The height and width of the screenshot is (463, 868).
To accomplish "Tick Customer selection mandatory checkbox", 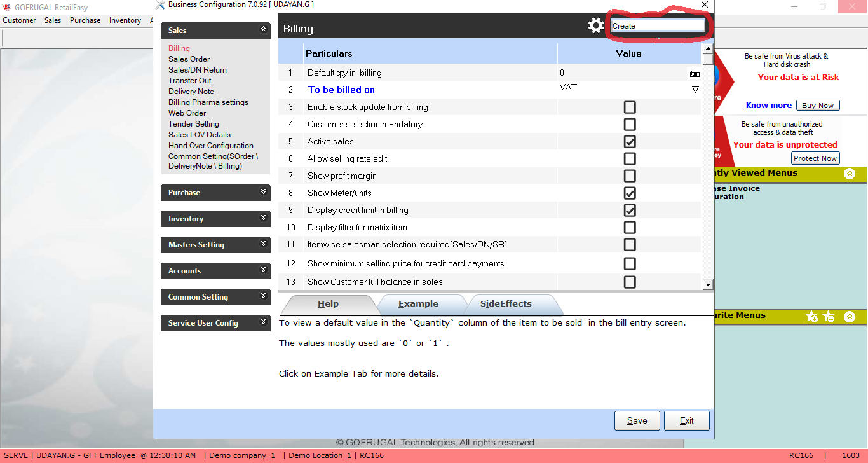I will pos(630,124).
